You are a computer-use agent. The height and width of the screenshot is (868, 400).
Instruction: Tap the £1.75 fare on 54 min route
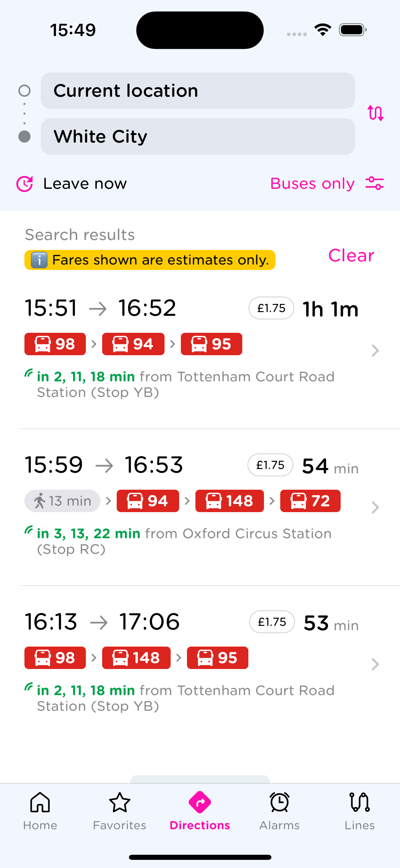coord(270,465)
